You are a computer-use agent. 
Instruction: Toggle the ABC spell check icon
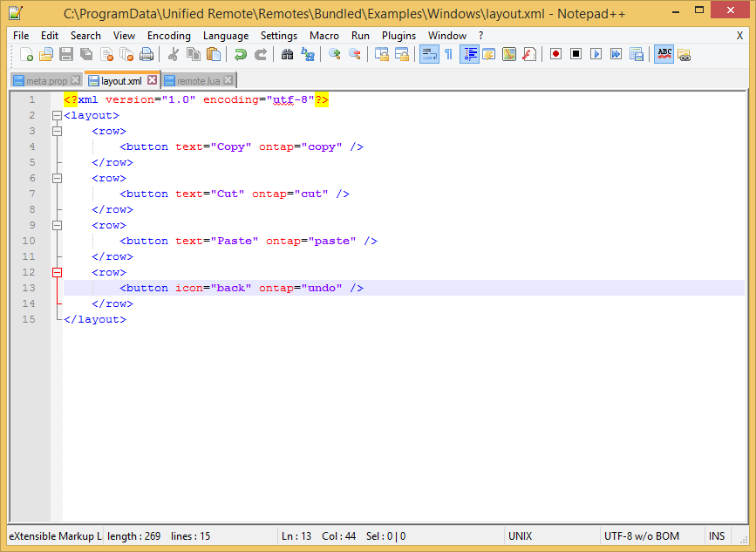click(x=664, y=54)
